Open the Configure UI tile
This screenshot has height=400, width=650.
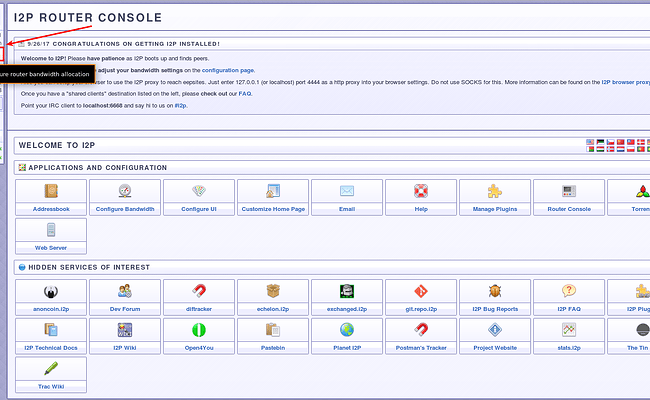click(199, 197)
